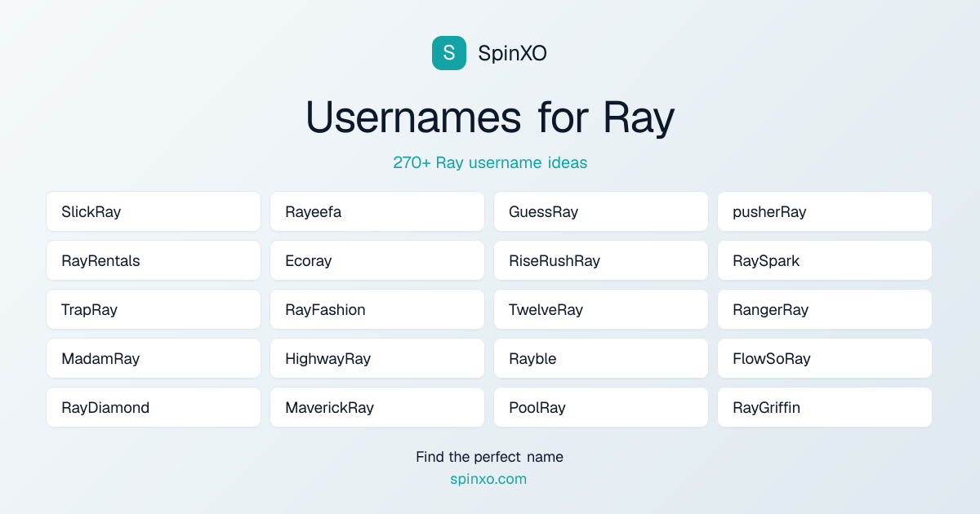Viewport: 980px width, 514px height.
Task: Pick the Rayble username
Action: click(601, 358)
